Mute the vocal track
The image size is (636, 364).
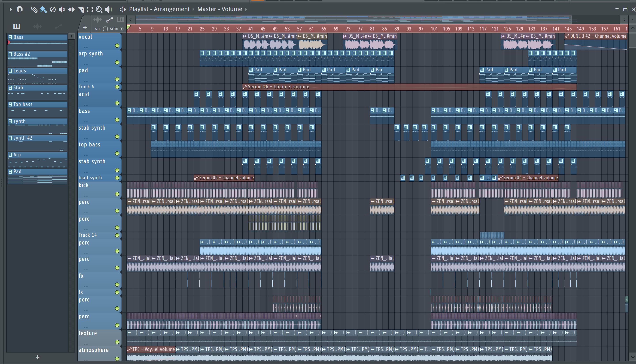[117, 45]
